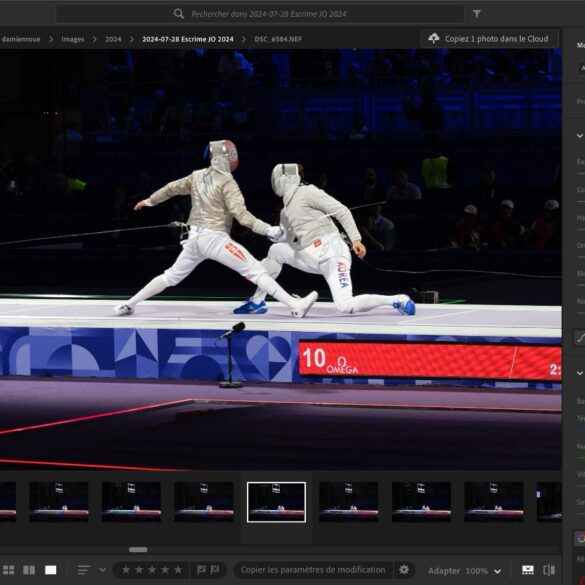This screenshot has height=585, width=585.
Task: Open the sort order icon
Action: (84, 570)
